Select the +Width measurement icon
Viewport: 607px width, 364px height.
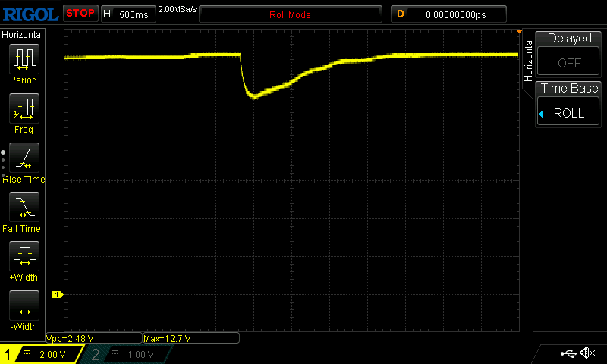[24, 256]
